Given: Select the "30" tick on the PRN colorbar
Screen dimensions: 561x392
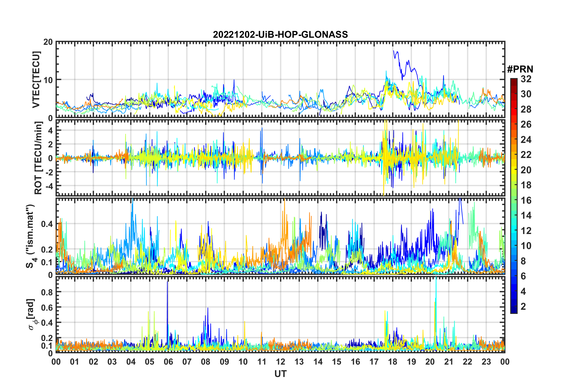Looking at the screenshot, I should 526,94.
